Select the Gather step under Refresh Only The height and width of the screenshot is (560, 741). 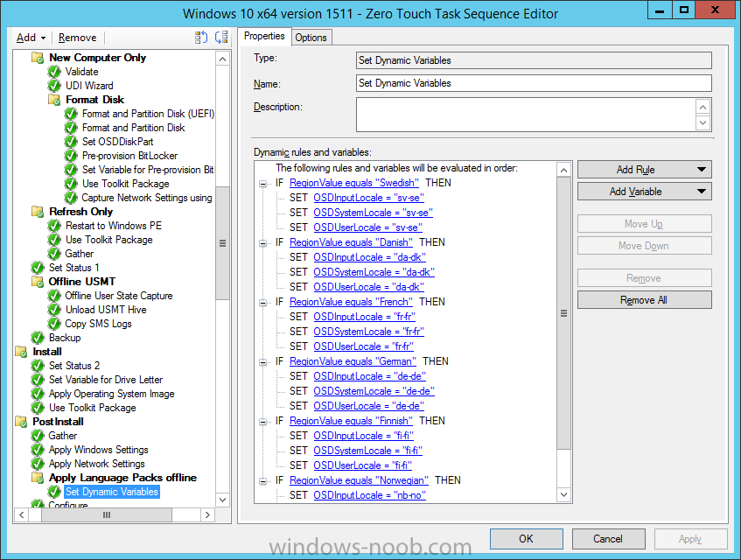pyautogui.click(x=80, y=254)
